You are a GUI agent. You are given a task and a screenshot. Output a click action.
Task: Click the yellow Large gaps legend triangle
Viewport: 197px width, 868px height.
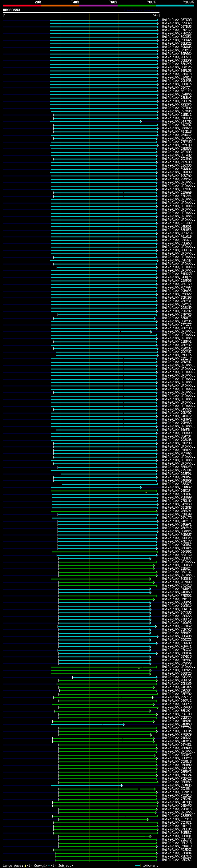pyautogui.click(x=25, y=865)
